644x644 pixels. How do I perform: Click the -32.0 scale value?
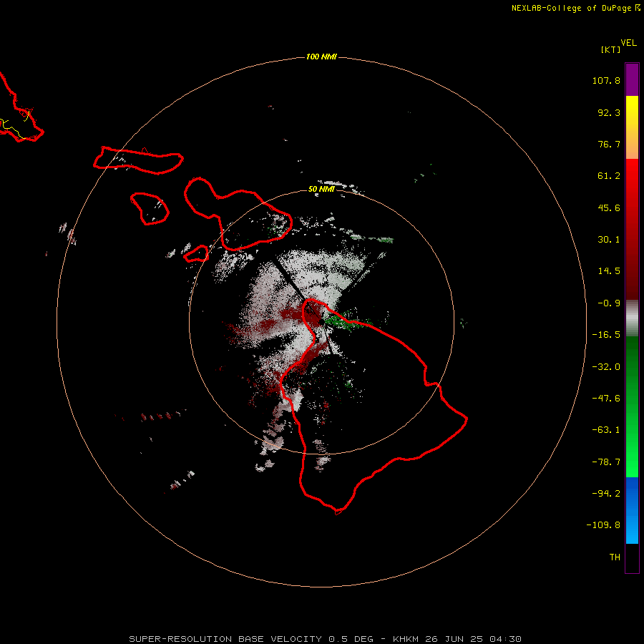[606, 367]
